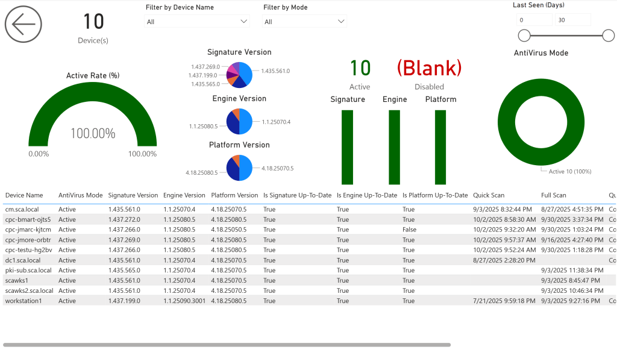
Task: Click the Platform Version pie chart
Action: pos(240,168)
